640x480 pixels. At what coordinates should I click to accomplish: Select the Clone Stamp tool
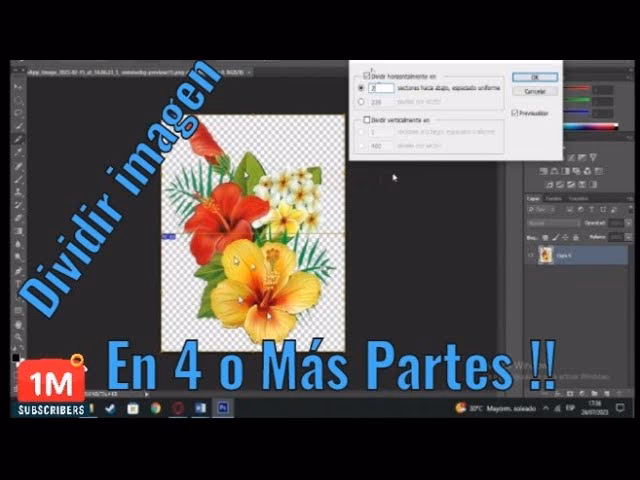(18, 192)
